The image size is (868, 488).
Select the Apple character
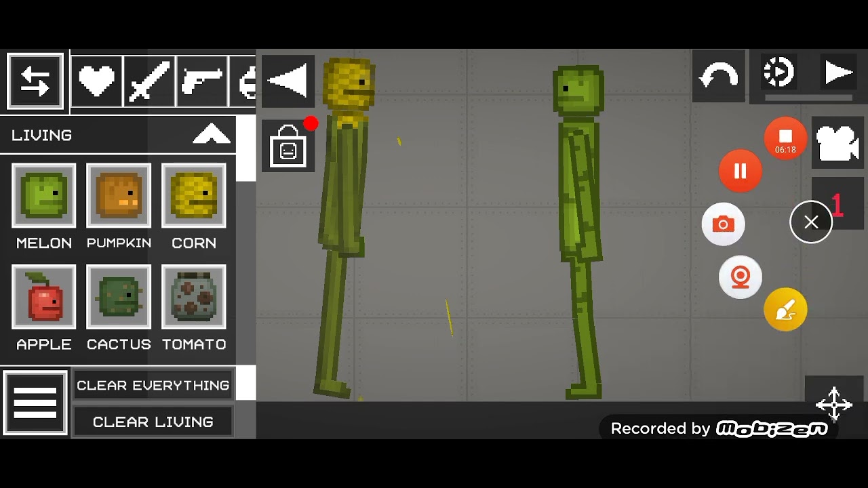click(44, 297)
